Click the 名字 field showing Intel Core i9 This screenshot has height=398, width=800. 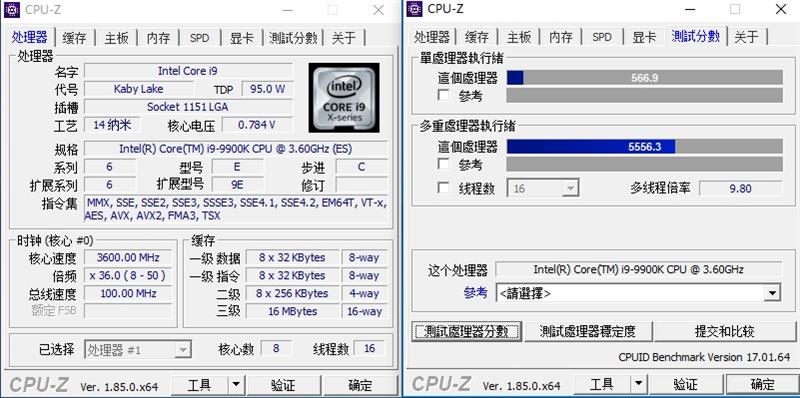(x=188, y=71)
